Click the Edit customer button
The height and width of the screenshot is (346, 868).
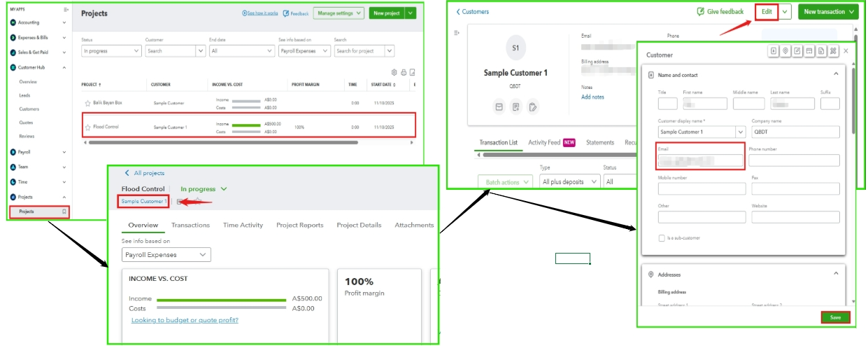click(x=767, y=12)
